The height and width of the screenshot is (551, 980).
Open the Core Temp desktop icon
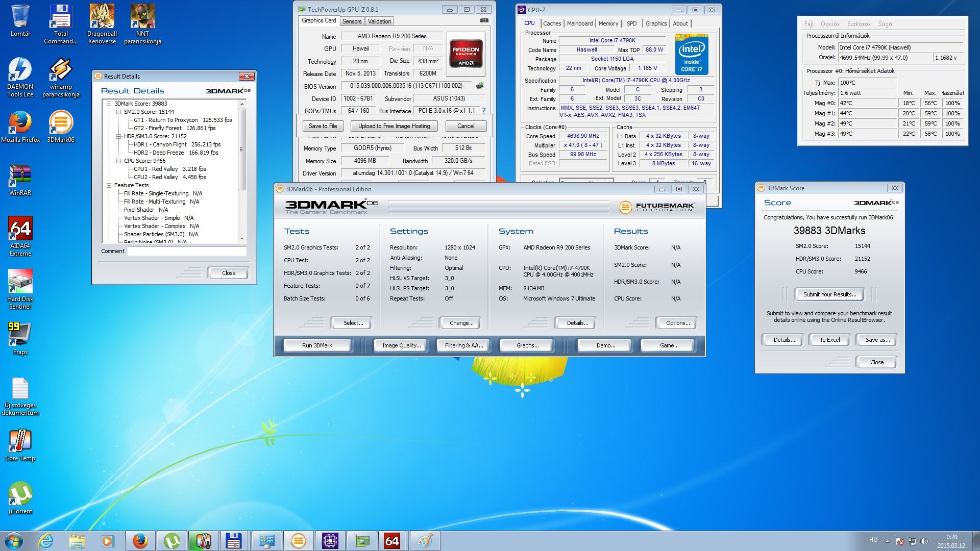[x=20, y=445]
